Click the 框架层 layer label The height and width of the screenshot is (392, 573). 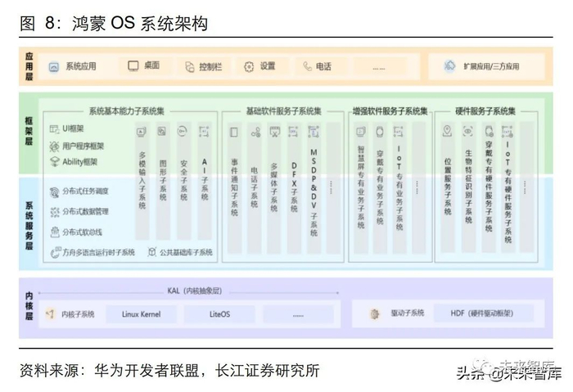pyautogui.click(x=29, y=131)
